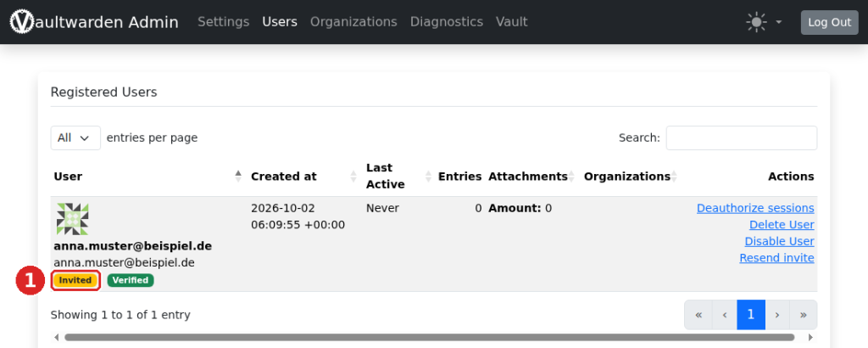Image resolution: width=868 pixels, height=348 pixels.
Task: Click the horizontal scrollbar thumb
Action: (x=430, y=338)
